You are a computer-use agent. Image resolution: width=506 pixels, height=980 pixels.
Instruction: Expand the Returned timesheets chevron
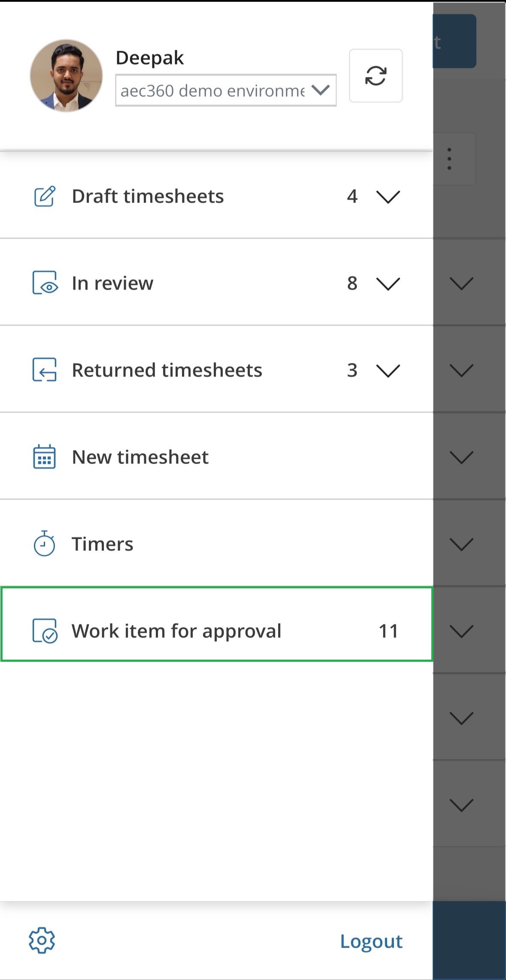click(x=388, y=370)
